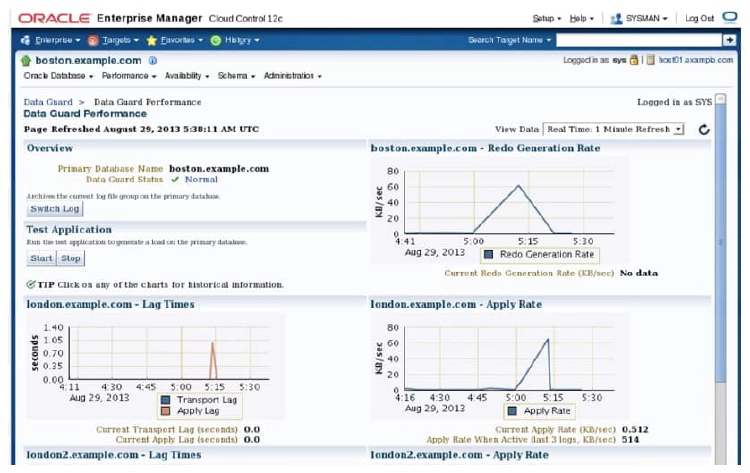This screenshot has width=750, height=473.
Task: Open the Setup dropdown menu
Action: click(547, 18)
